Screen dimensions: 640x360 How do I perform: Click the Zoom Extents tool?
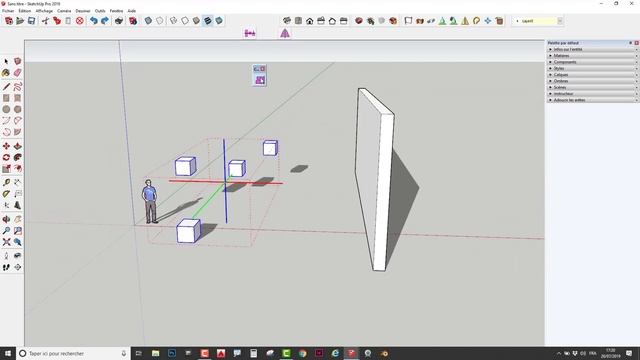pos(6,242)
